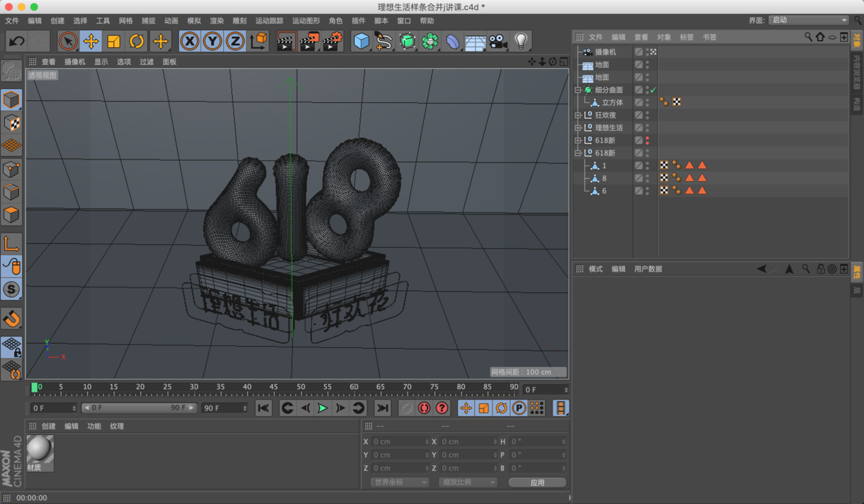Open the 界面 layout dropdown
This screenshot has height=504, width=864.
[x=808, y=20]
